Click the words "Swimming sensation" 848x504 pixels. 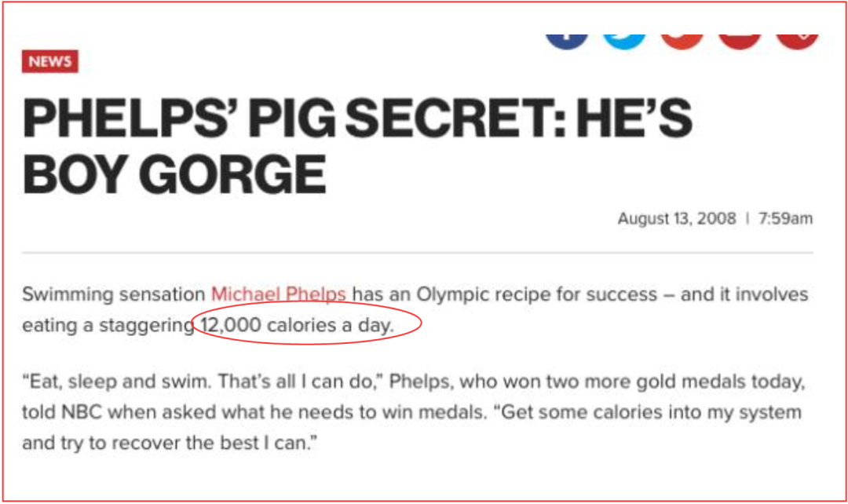(113, 295)
